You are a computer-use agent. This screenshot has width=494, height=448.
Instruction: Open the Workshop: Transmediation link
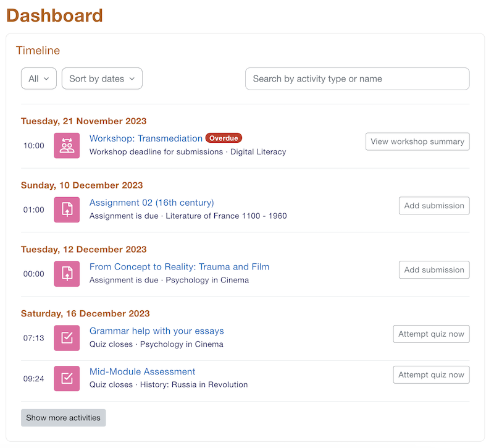pyautogui.click(x=146, y=138)
